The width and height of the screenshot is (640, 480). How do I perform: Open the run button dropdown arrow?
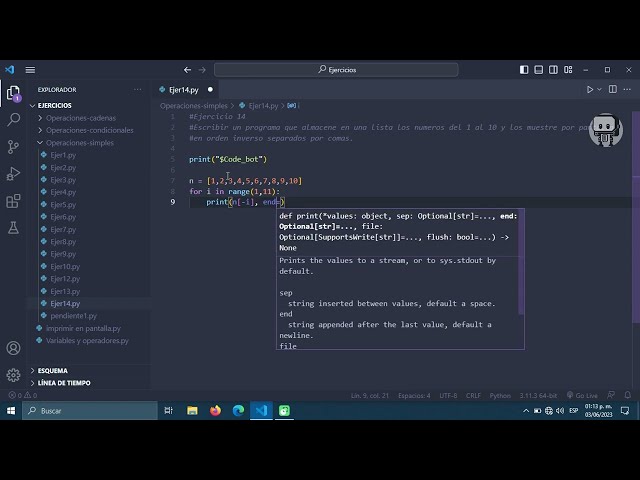click(x=599, y=89)
